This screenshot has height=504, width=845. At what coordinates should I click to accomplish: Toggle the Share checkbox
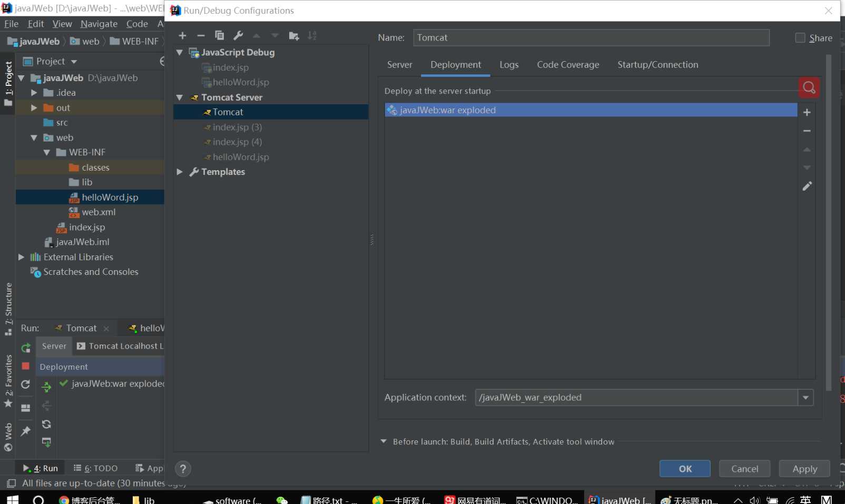800,38
